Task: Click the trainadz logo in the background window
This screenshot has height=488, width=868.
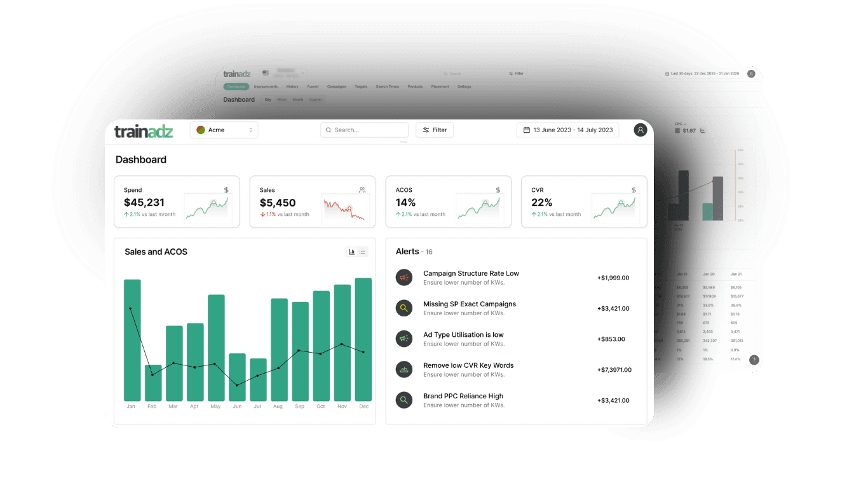Action: (x=237, y=74)
